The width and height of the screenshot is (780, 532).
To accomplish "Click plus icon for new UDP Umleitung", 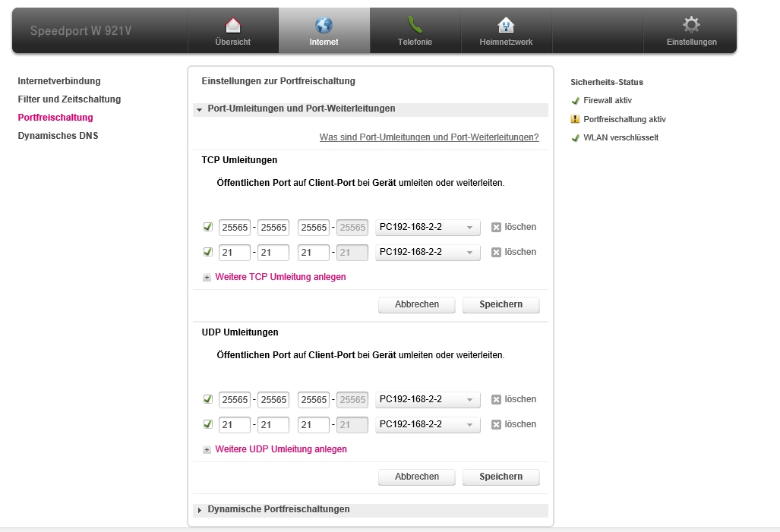I will coord(207,449).
